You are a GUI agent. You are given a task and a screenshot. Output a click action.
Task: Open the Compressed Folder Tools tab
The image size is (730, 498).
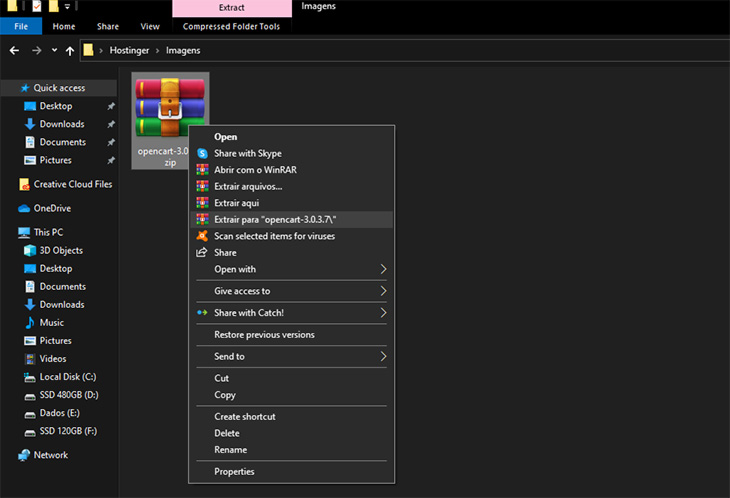(231, 27)
